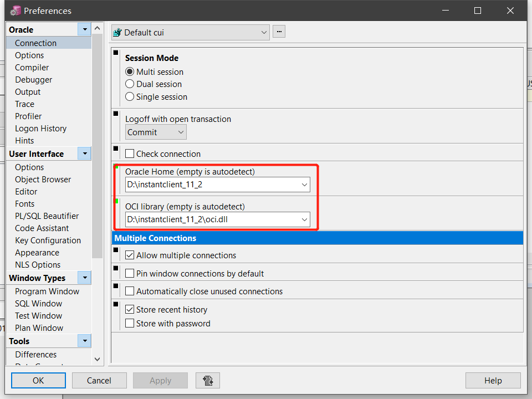Uncheck Allow multiple connections
This screenshot has width=532, height=399.
click(x=129, y=255)
